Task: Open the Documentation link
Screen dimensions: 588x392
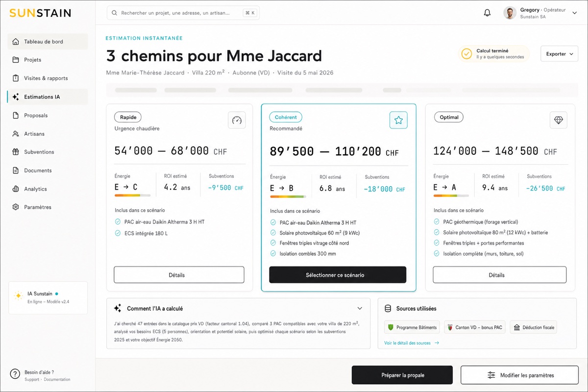Action: (x=57, y=380)
